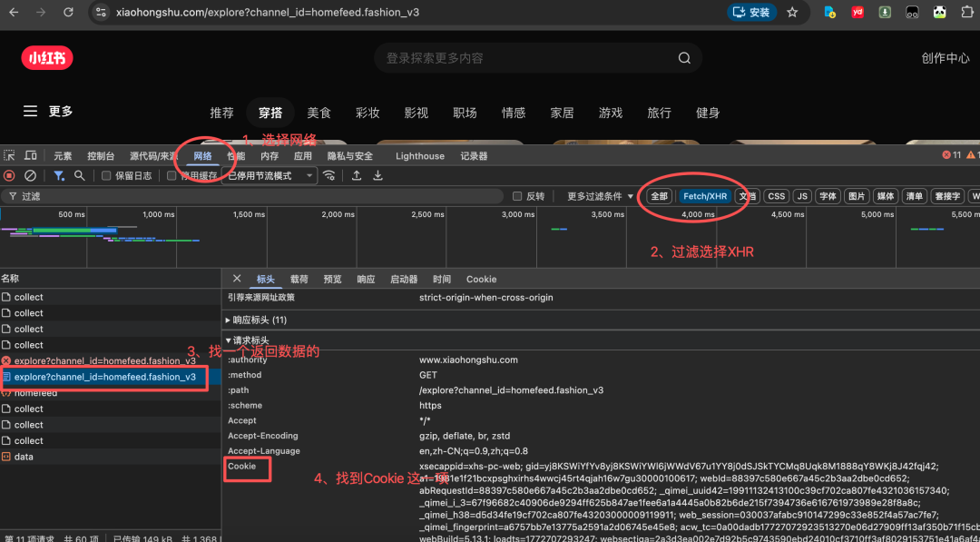Image resolution: width=980 pixels, height=542 pixels.
Task: Tick the 反转 invert filter checkbox
Action: point(517,196)
